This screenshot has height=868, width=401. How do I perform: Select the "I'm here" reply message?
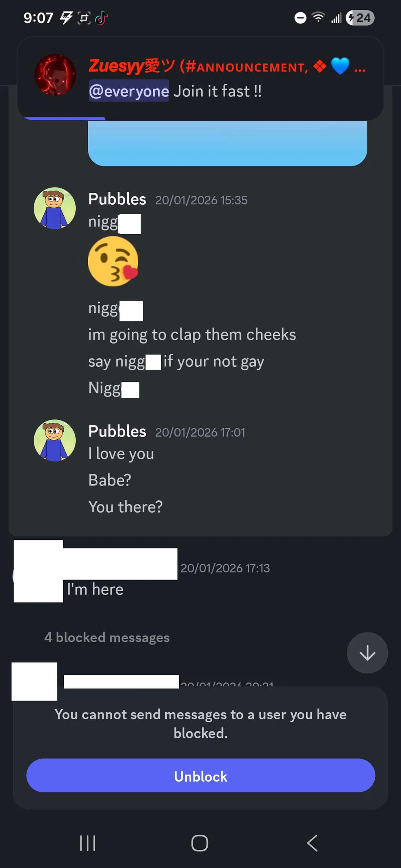point(95,589)
